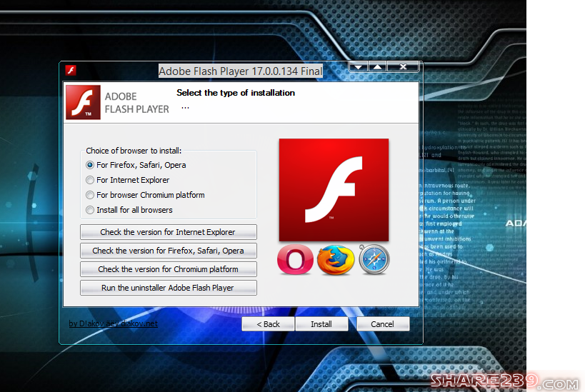Maximize the window with the up arrow button

point(378,67)
